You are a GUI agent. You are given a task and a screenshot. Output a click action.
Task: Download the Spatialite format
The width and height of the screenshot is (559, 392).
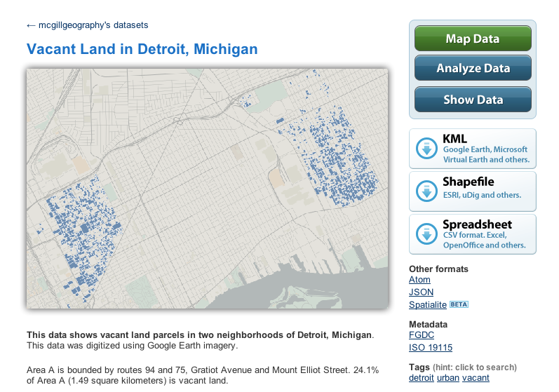pos(427,304)
